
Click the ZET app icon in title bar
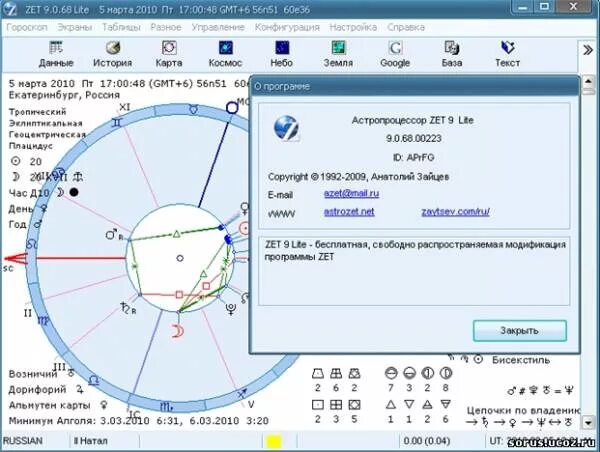pyautogui.click(x=10, y=9)
